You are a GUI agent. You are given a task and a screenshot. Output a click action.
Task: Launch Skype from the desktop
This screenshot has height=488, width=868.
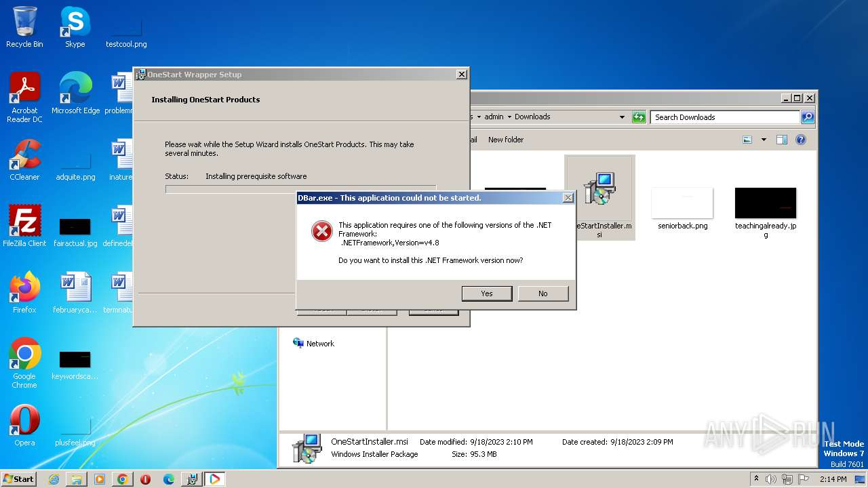coord(75,27)
